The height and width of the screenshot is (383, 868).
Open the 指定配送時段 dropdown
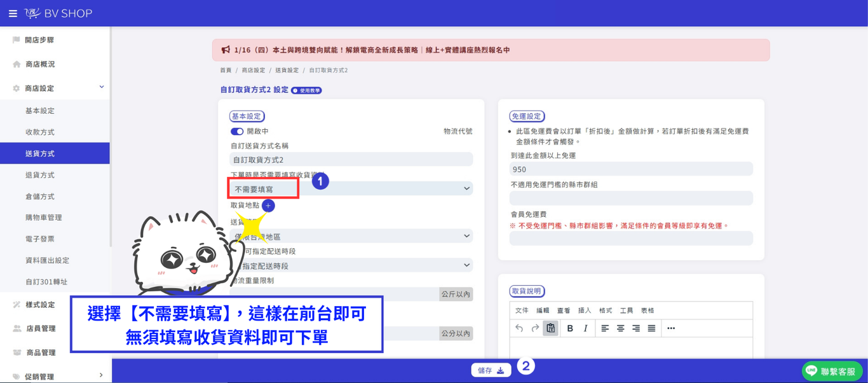point(351,265)
